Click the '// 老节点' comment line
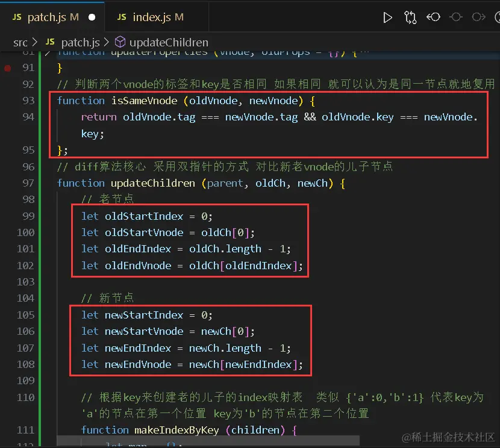 (x=107, y=199)
